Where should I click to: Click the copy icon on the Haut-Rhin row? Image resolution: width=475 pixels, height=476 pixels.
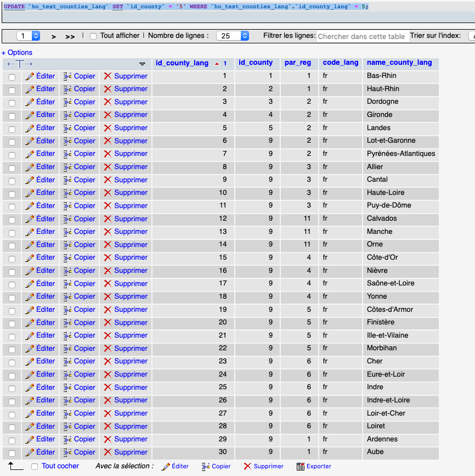(67, 89)
